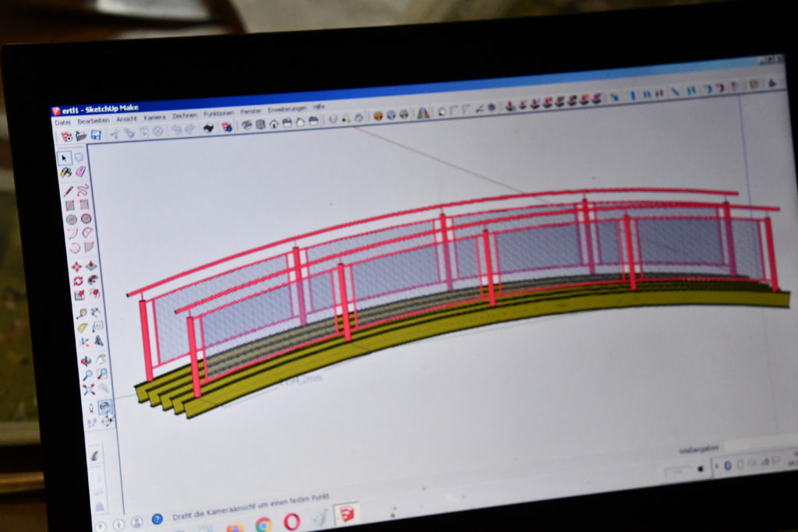
Task: Open the Bearbeiten menu
Action: (x=94, y=121)
